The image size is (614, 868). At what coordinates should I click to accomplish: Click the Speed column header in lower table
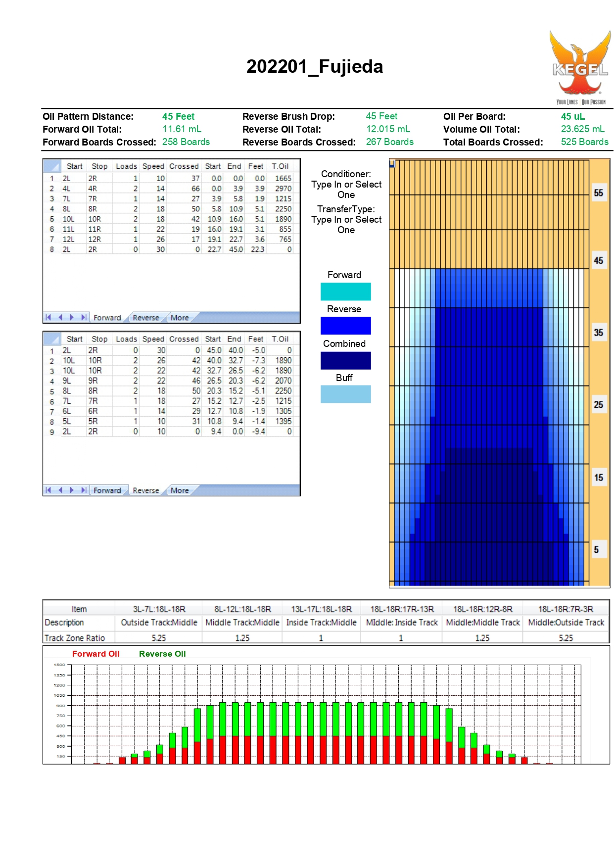pyautogui.click(x=153, y=339)
